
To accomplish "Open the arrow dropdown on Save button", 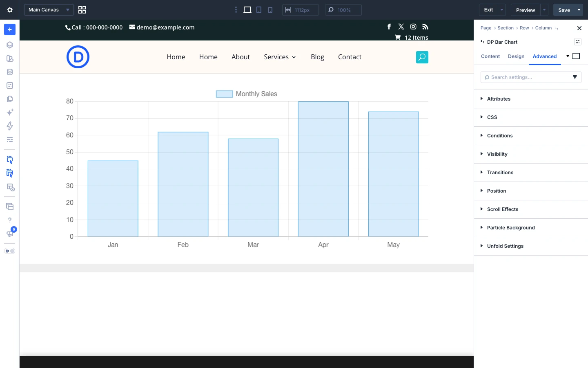I will 579,10.
